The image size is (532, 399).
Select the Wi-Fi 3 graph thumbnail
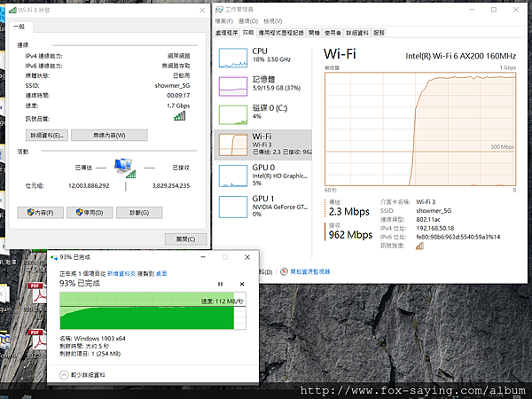[233, 145]
